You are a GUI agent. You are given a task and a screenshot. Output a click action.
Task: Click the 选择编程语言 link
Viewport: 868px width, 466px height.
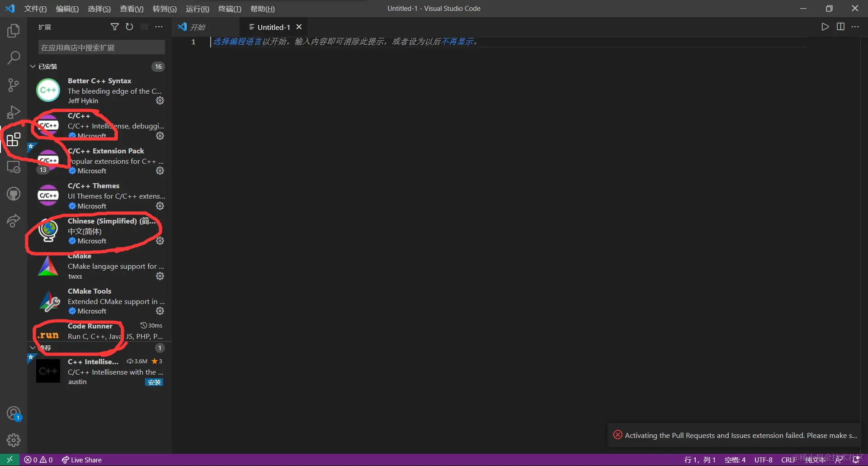(x=237, y=42)
